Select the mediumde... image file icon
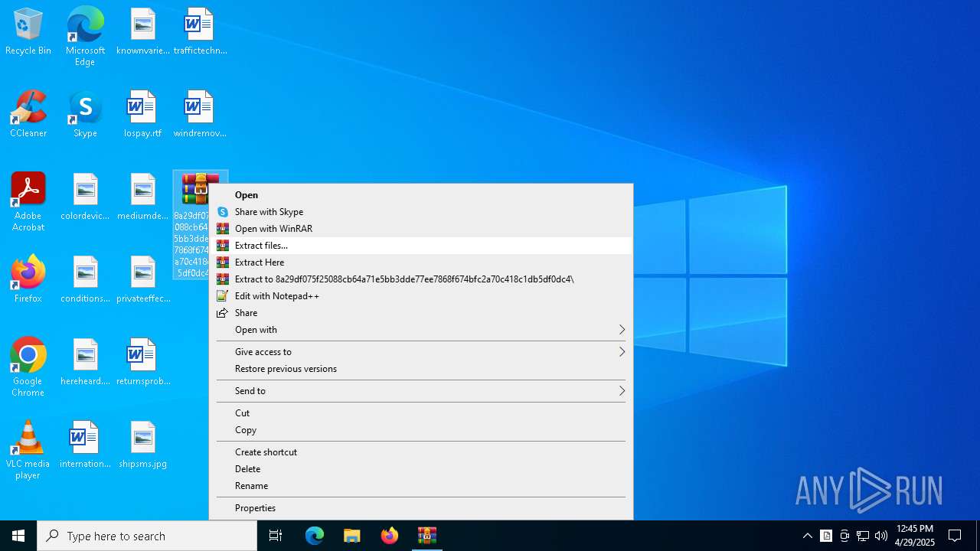The width and height of the screenshot is (980, 551). (142, 197)
